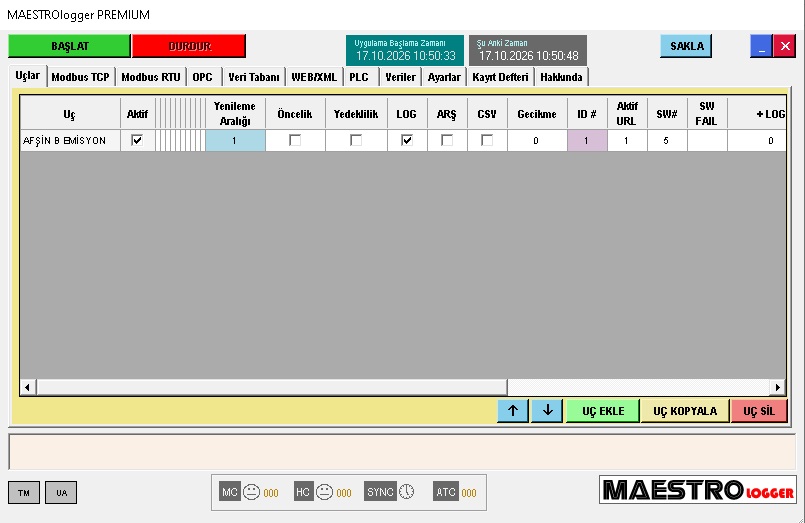
Task: Duplicate endpoint with UÇ KOPYALA
Action: (685, 411)
